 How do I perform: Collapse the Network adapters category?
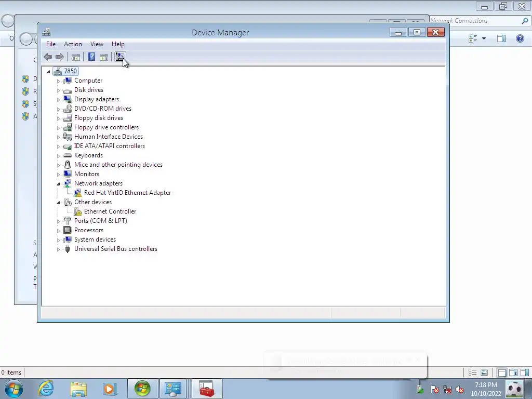[x=58, y=184]
